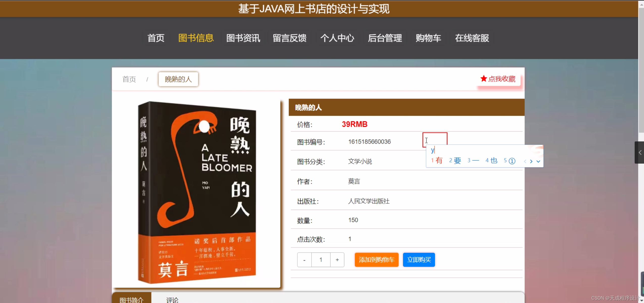Click the quantity input field
Viewport: 644px width, 303px height.
(x=321, y=260)
